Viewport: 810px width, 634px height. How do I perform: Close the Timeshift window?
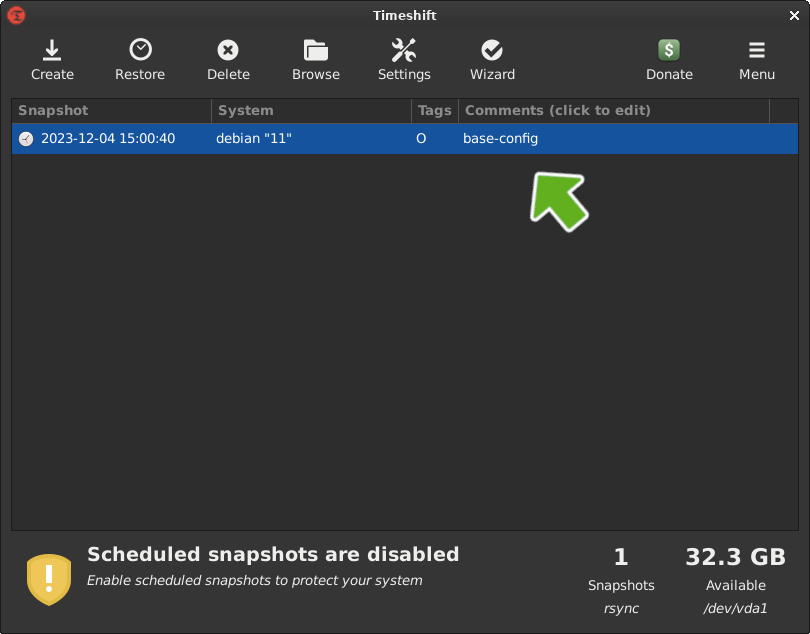click(795, 15)
